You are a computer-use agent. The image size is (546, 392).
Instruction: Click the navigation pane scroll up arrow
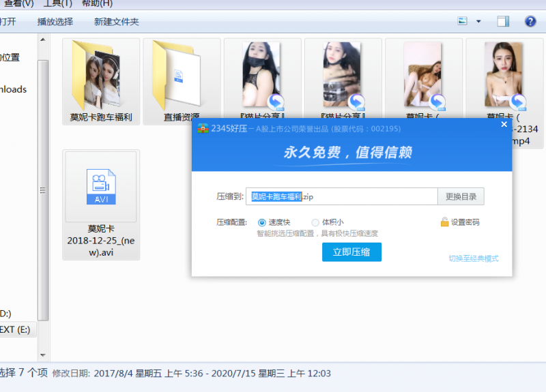[x=43, y=40]
